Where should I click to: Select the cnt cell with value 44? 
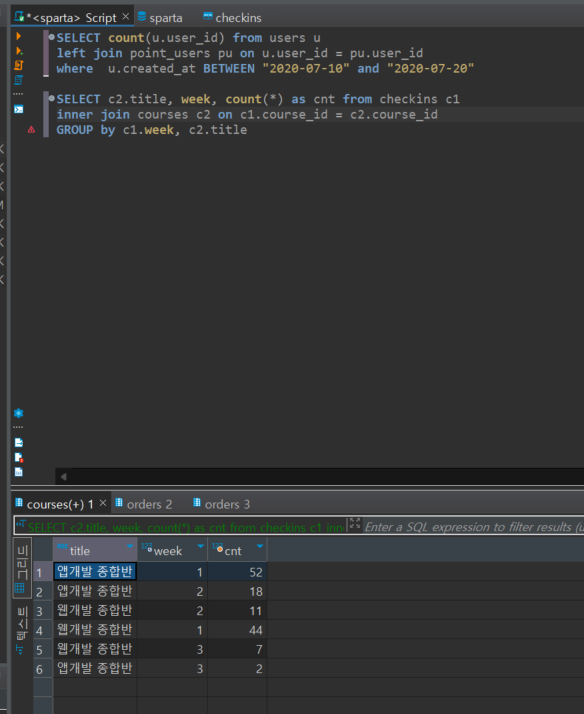pyautogui.click(x=237, y=630)
